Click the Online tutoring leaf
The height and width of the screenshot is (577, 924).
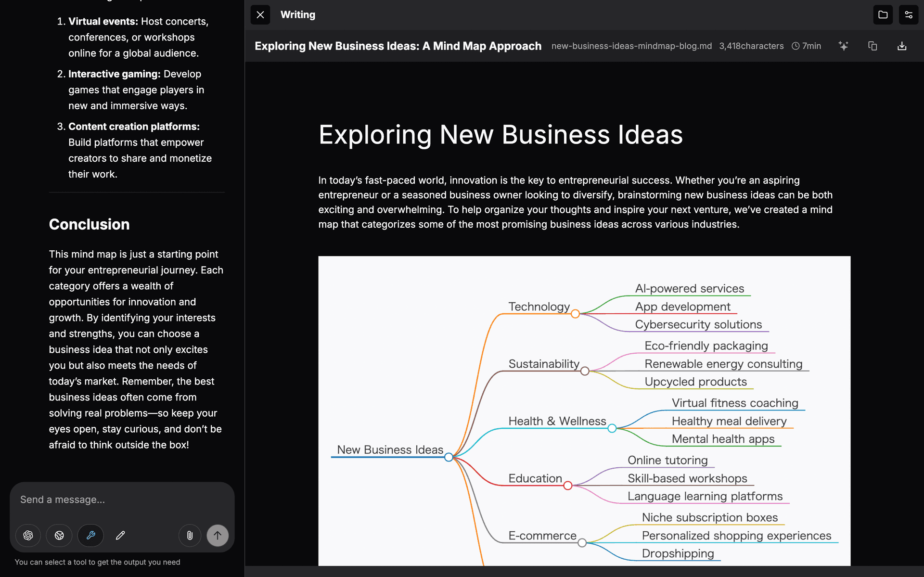[x=667, y=460]
